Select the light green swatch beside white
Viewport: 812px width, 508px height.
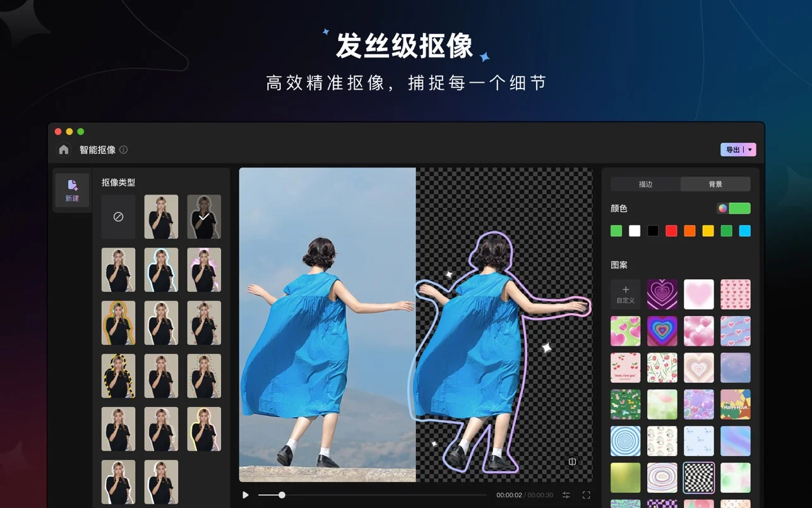click(x=616, y=231)
